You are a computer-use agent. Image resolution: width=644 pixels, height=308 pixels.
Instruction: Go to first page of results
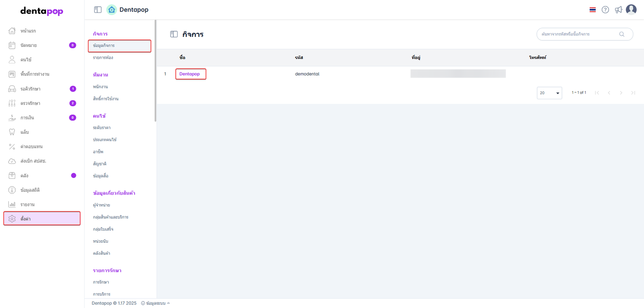597,93
